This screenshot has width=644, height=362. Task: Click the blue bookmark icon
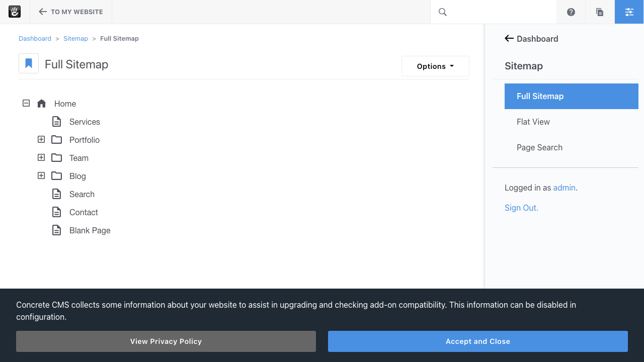[29, 64]
